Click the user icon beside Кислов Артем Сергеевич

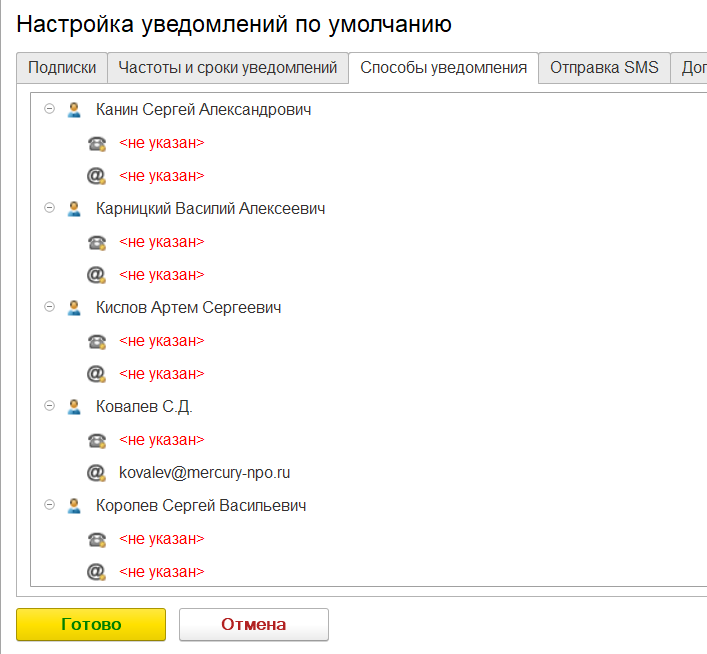73,308
